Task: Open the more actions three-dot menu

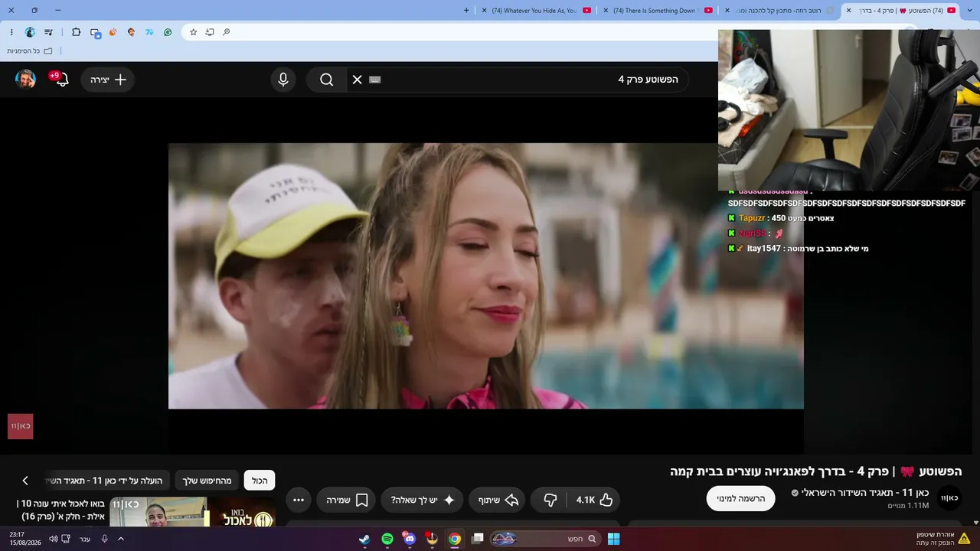Action: coord(299,500)
